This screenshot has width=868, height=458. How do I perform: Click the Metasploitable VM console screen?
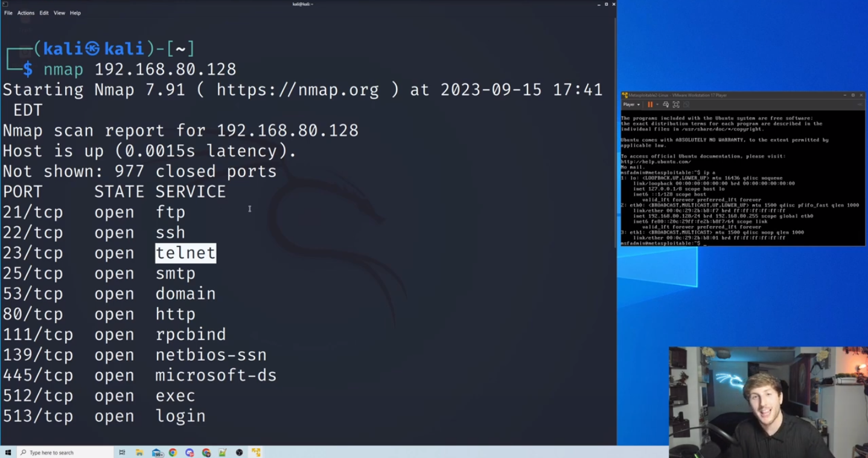743,178
